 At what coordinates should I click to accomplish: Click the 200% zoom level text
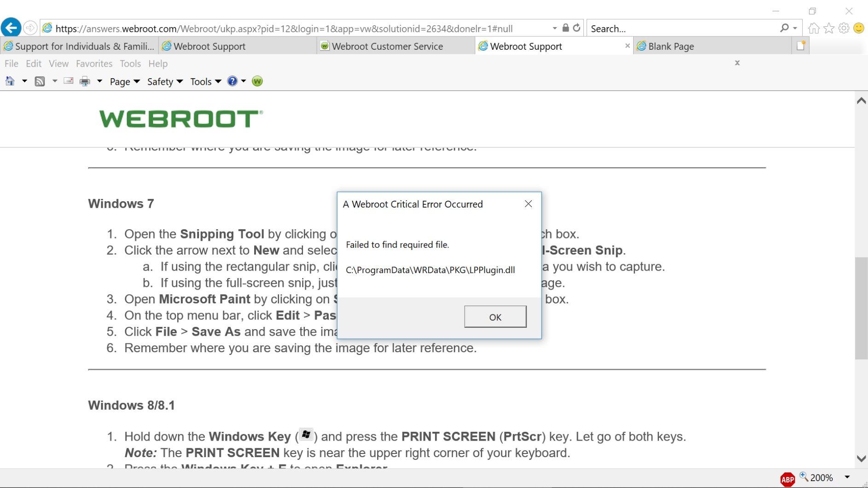tap(821, 478)
